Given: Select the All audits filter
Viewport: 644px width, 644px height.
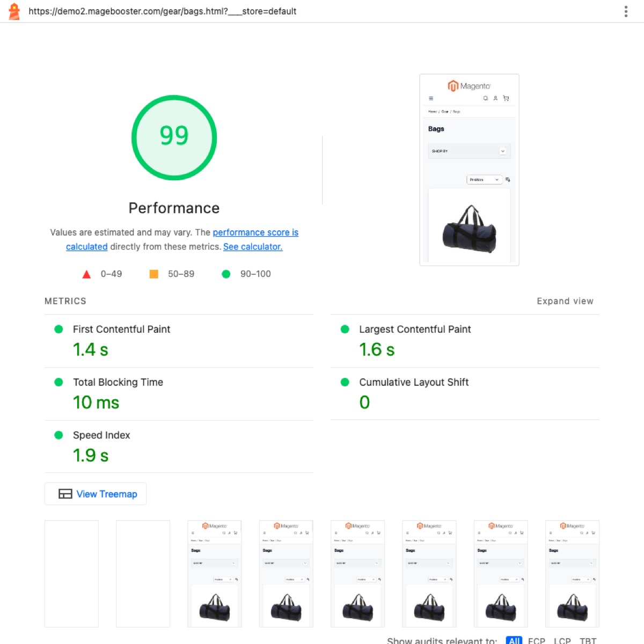Looking at the screenshot, I should click(514, 640).
